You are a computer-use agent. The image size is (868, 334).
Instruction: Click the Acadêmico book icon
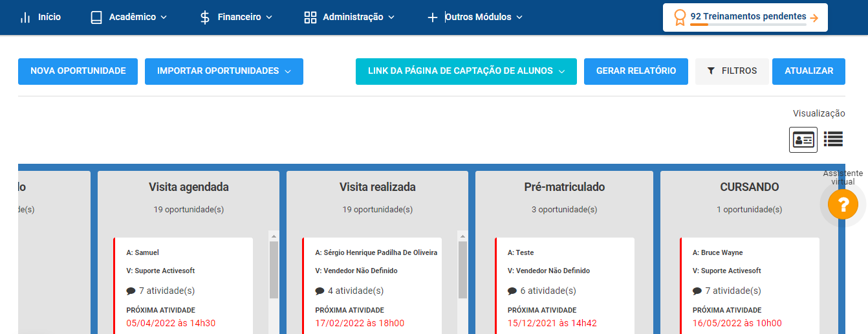[x=96, y=17]
